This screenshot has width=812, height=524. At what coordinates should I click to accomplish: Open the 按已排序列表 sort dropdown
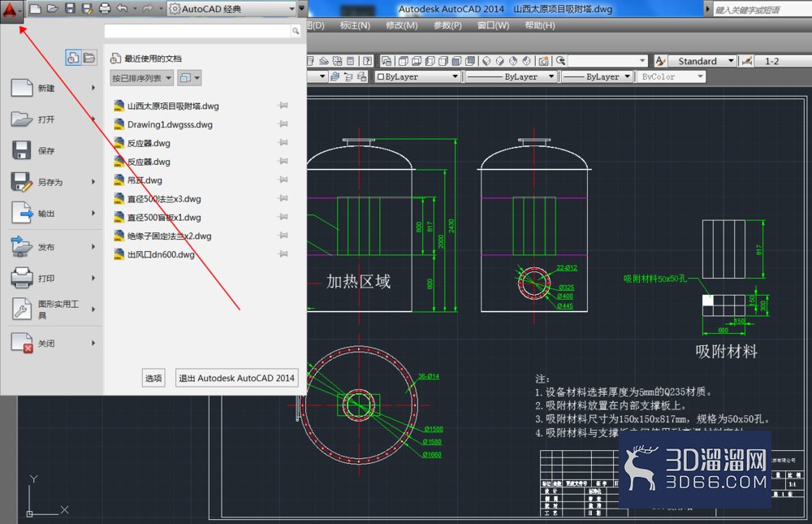141,78
